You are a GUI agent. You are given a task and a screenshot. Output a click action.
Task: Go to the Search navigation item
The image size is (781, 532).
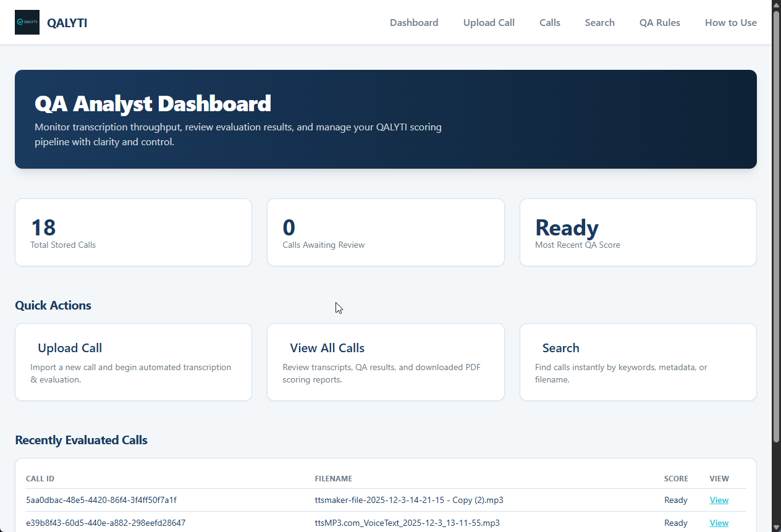coord(599,22)
